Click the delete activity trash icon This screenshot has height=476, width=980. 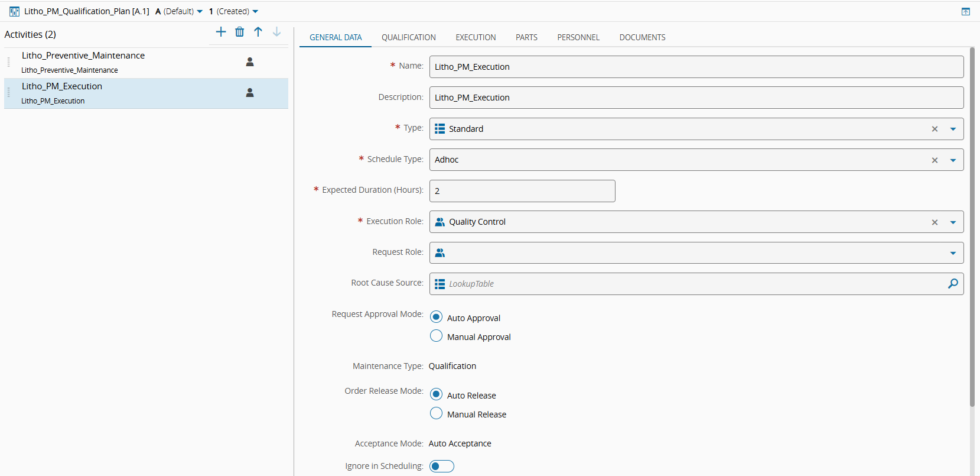pos(239,32)
